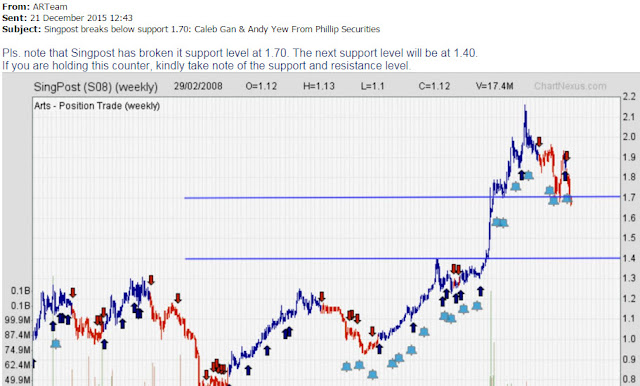This screenshot has height=386, width=640.
Task: Click the 62.4M volume axis label
Action: point(18,365)
